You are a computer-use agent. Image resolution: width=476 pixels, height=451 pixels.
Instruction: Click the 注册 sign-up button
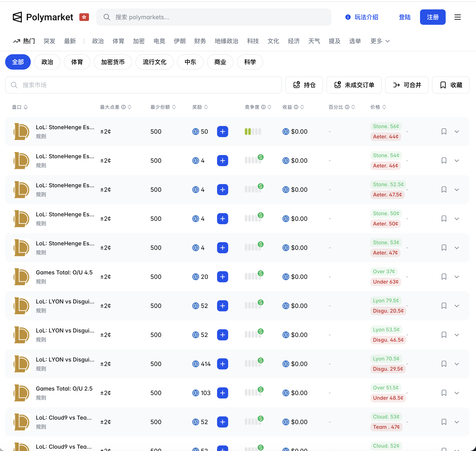click(432, 17)
